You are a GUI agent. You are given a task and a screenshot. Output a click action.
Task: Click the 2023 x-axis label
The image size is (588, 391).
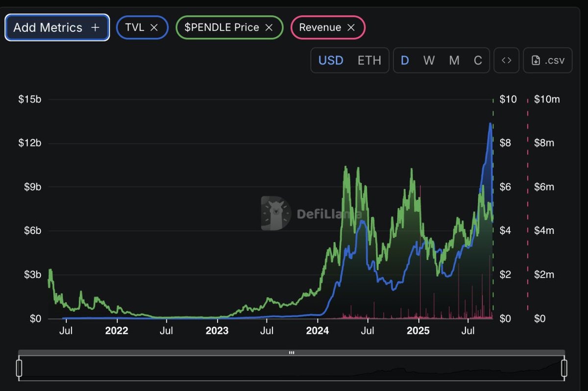coord(217,331)
